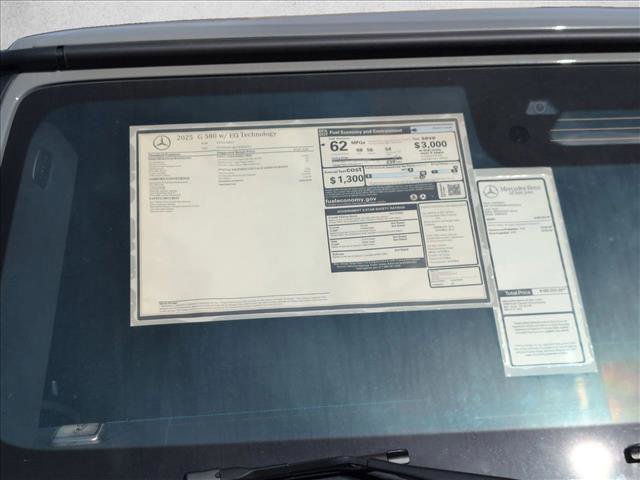This screenshot has width=640, height=480.
Task: Click the 'Total Price' label on the small sticker
Action: click(518, 293)
